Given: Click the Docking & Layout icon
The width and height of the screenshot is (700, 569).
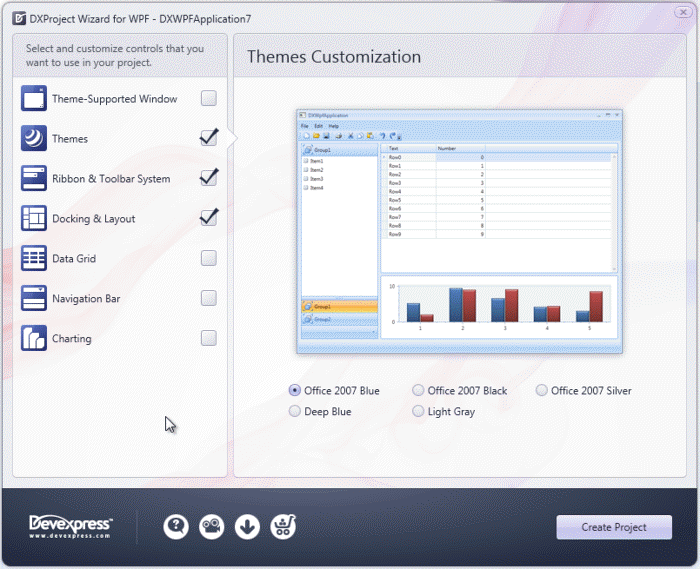Looking at the screenshot, I should [33, 218].
